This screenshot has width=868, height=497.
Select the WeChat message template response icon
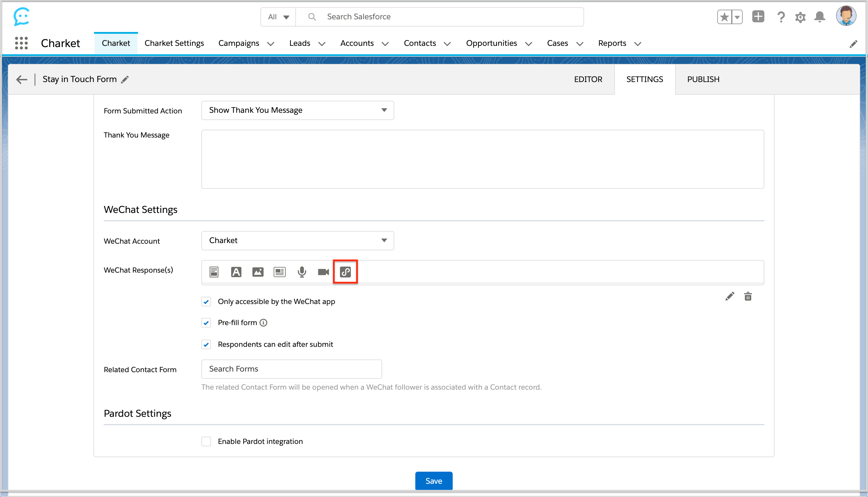point(214,272)
